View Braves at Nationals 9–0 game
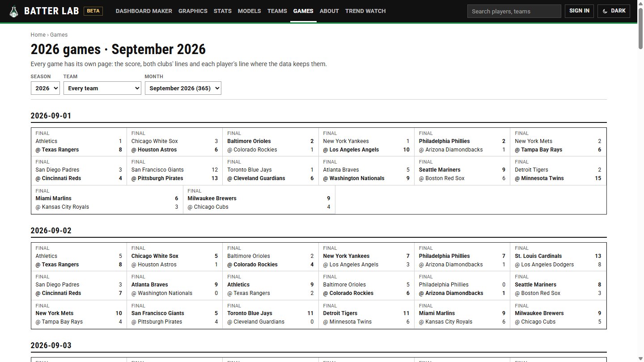Viewport: 644px width, 362px height. pos(175,285)
